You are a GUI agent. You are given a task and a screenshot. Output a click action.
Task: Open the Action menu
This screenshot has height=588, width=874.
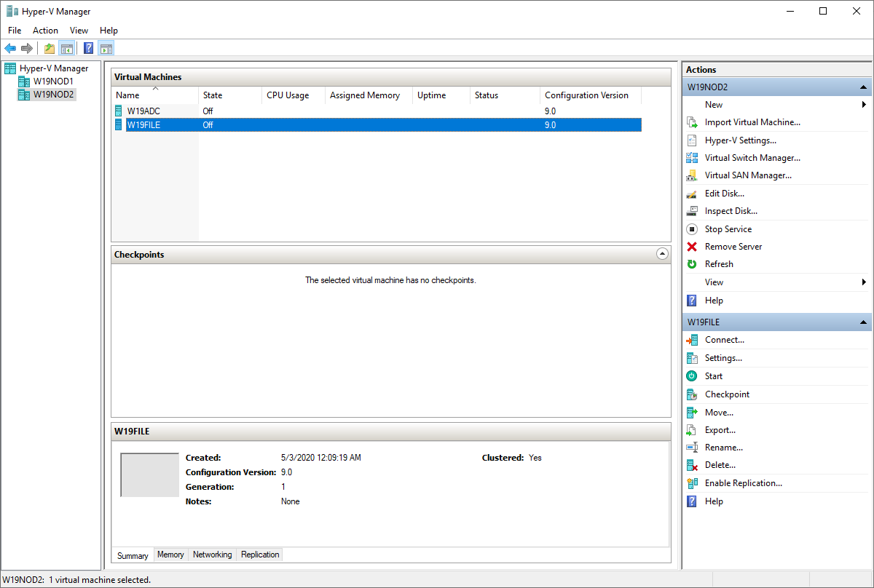coord(45,31)
